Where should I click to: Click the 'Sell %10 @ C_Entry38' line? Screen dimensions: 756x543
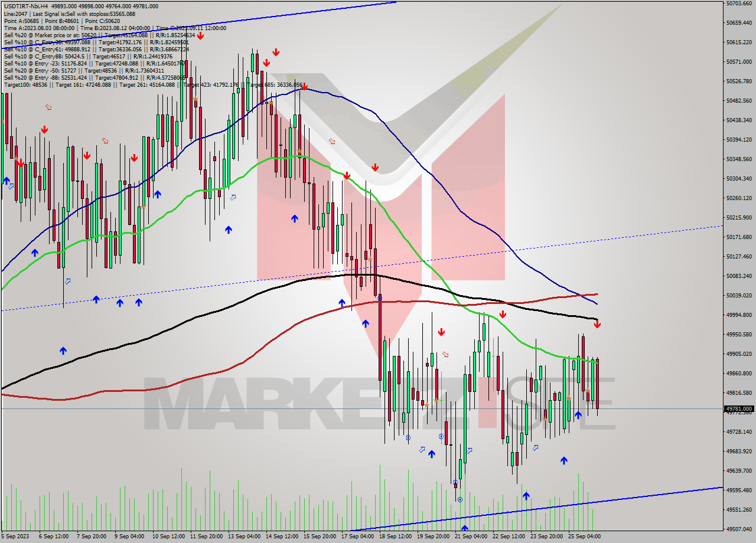pyautogui.click(x=96, y=42)
